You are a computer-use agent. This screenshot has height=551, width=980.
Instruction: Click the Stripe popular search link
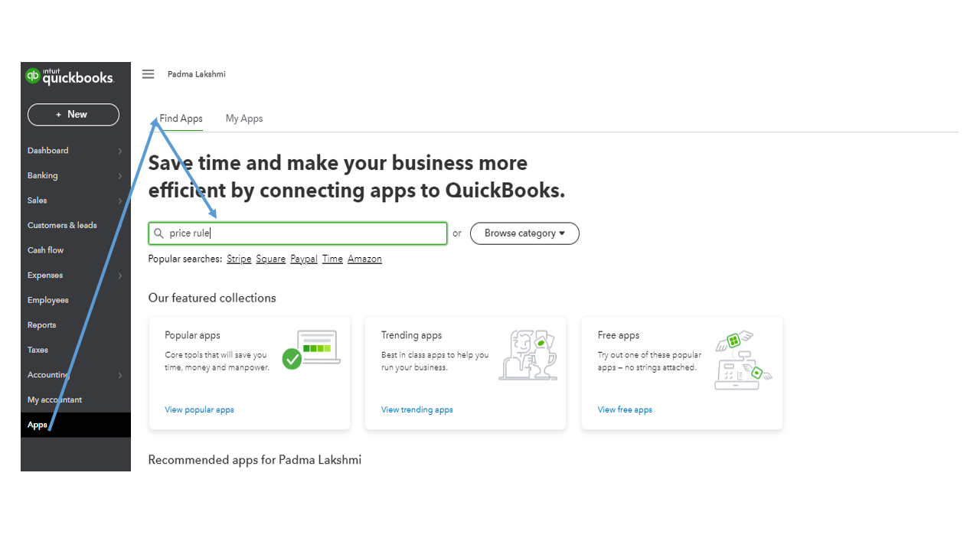point(238,259)
